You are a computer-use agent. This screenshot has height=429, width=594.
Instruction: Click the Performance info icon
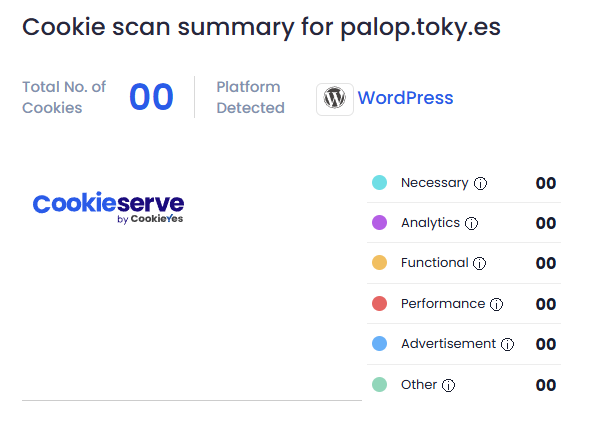click(x=496, y=304)
